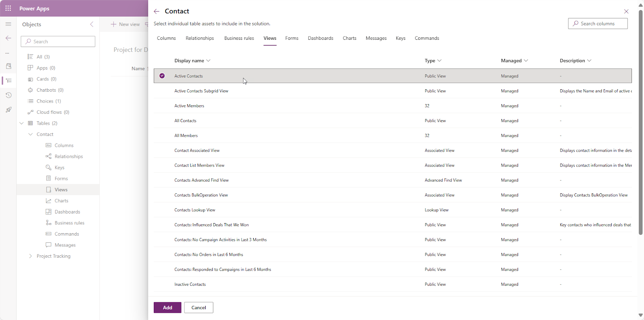Switch to the Columns tab

pyautogui.click(x=166, y=38)
